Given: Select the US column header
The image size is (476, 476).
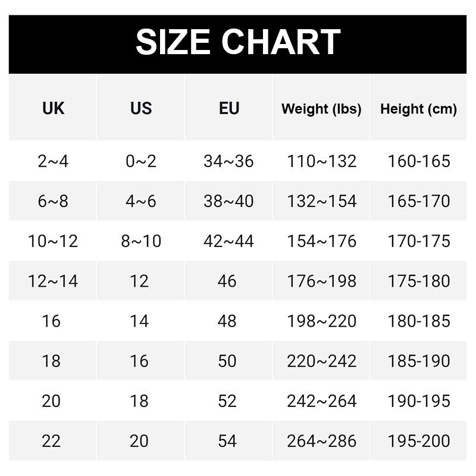Looking at the screenshot, I should coord(141,108).
